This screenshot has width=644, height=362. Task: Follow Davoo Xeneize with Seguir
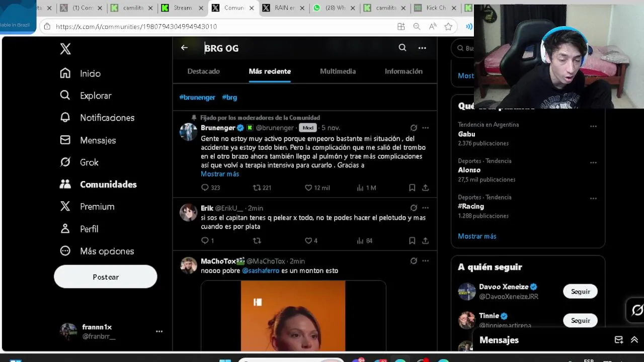point(580,292)
